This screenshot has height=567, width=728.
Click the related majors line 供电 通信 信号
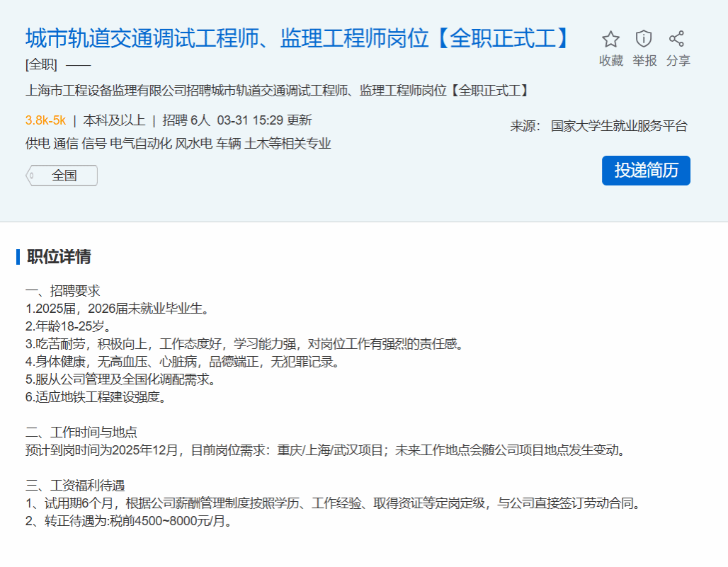(x=178, y=144)
